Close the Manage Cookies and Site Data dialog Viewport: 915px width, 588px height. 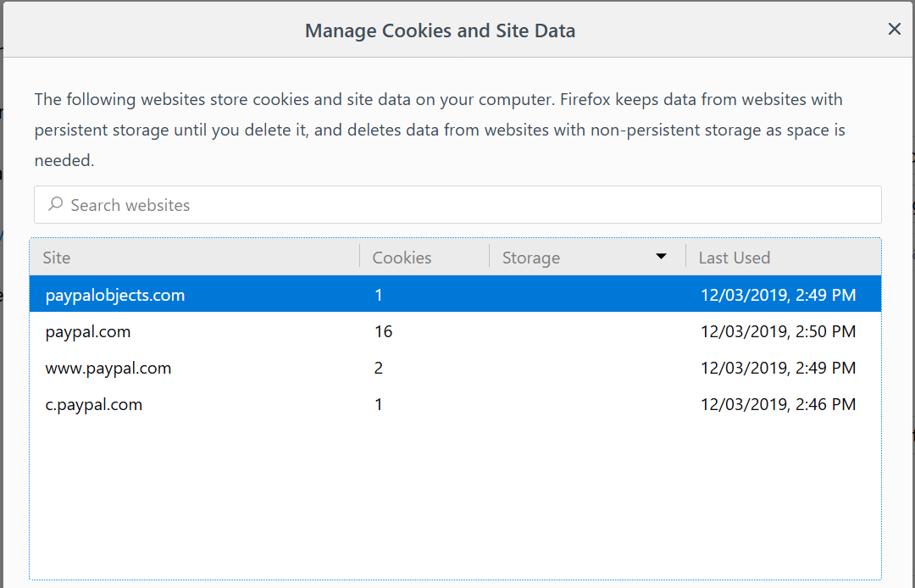click(x=894, y=29)
